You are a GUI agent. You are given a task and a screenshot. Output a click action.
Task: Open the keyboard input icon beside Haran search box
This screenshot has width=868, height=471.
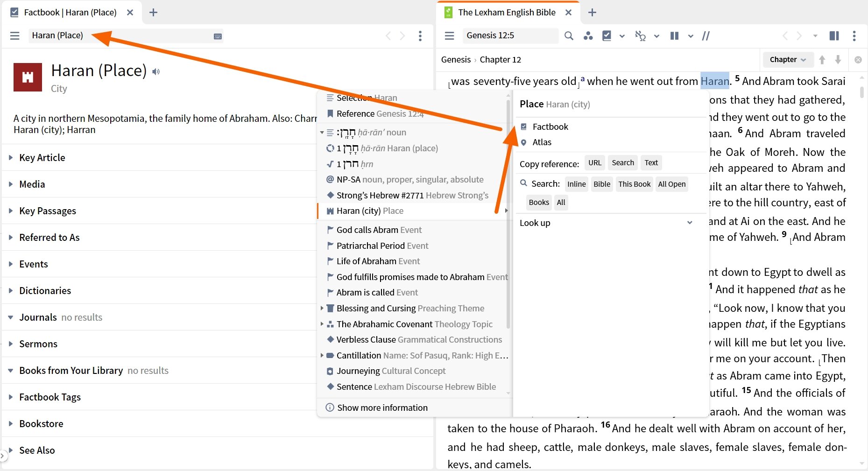[x=217, y=35]
